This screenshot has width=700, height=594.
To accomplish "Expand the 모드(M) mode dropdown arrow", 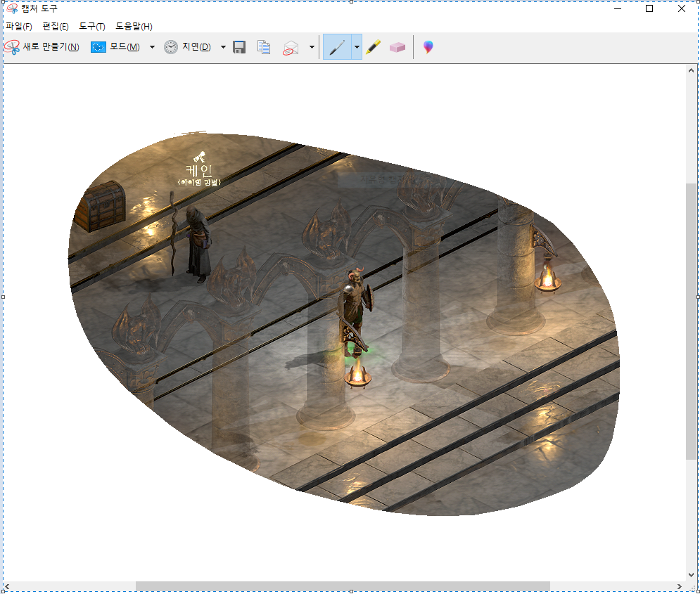I will point(152,47).
